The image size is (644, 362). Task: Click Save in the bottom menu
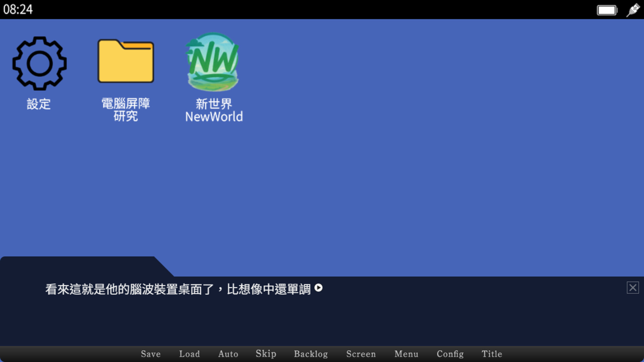pyautogui.click(x=151, y=354)
